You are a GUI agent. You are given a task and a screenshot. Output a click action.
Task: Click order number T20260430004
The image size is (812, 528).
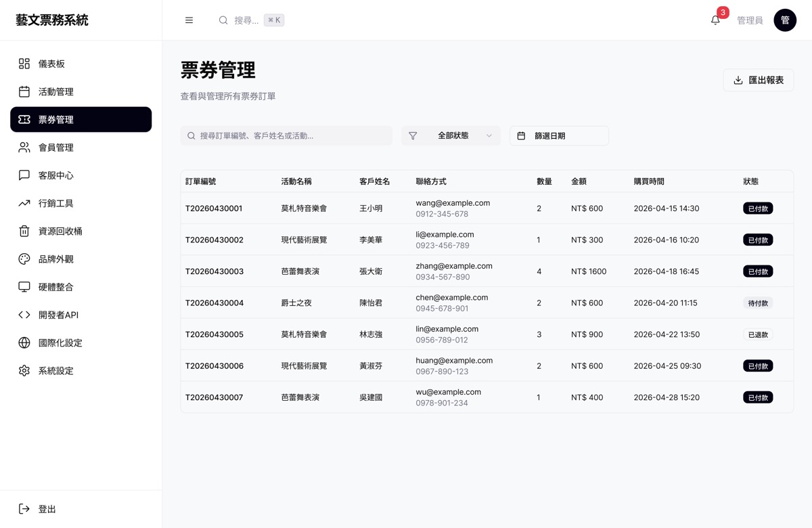coord(215,303)
